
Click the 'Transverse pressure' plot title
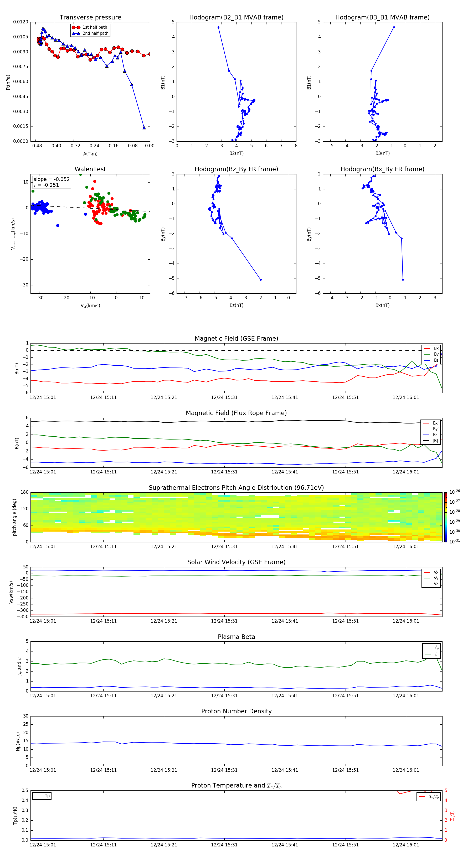click(90, 18)
